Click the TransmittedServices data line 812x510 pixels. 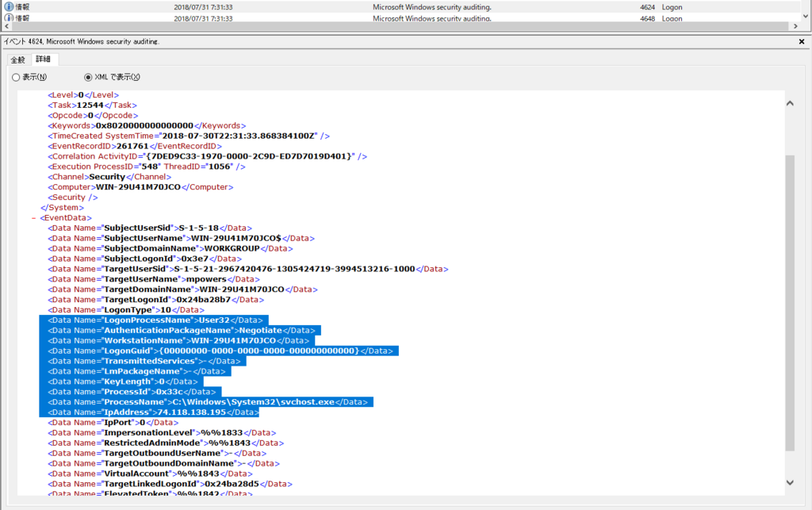[144, 362]
